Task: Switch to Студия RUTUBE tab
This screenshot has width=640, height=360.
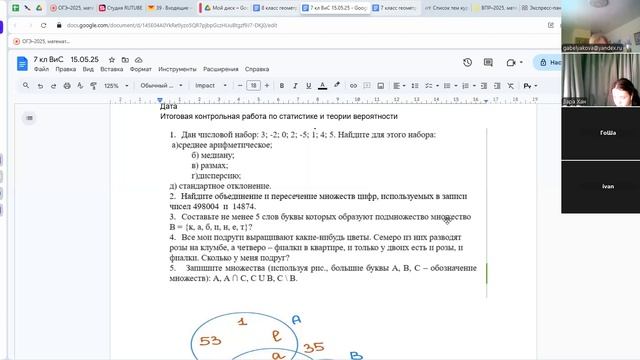Action: [x=121, y=8]
